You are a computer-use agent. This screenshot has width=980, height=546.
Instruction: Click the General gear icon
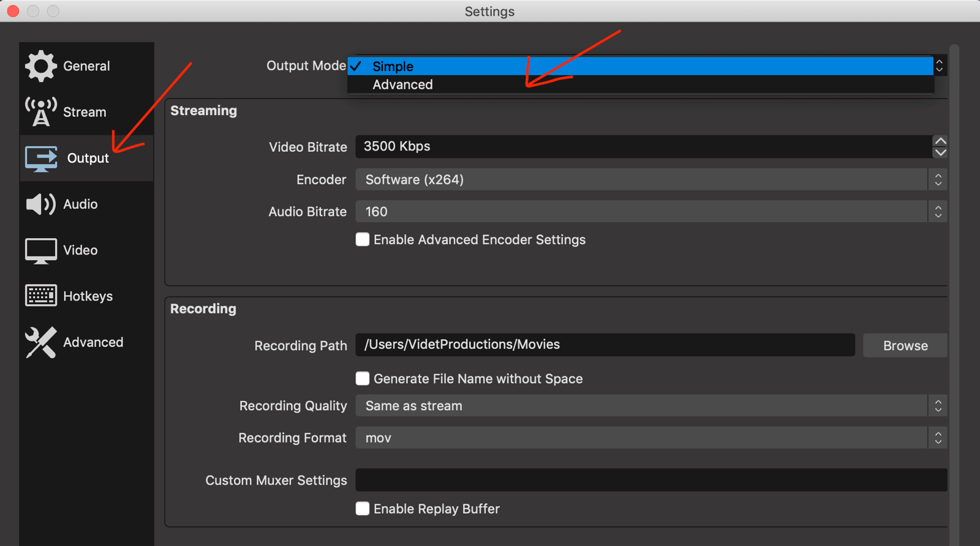point(40,66)
